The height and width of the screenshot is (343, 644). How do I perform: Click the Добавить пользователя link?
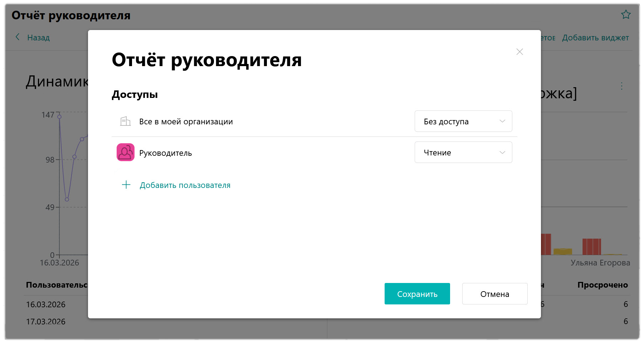[x=185, y=185]
